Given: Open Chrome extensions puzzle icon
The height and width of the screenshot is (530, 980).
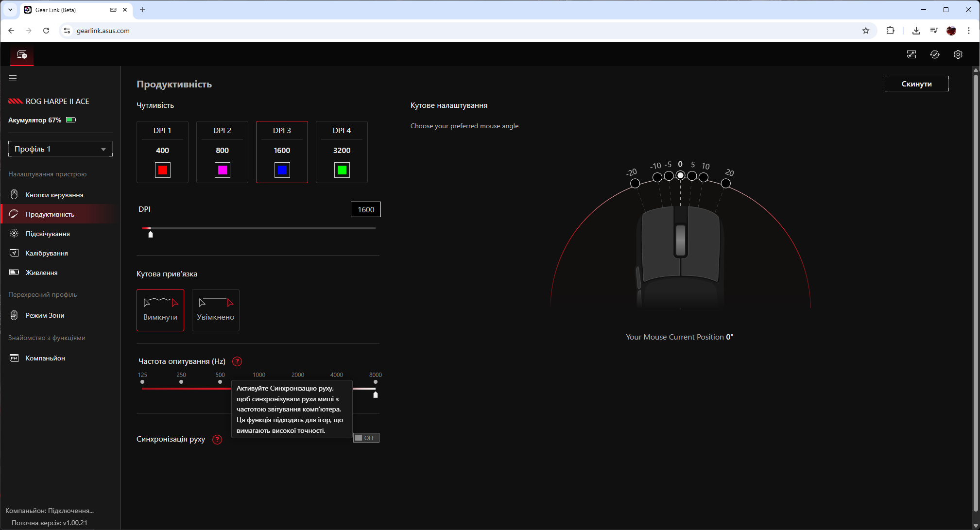Looking at the screenshot, I should pyautogui.click(x=890, y=31).
